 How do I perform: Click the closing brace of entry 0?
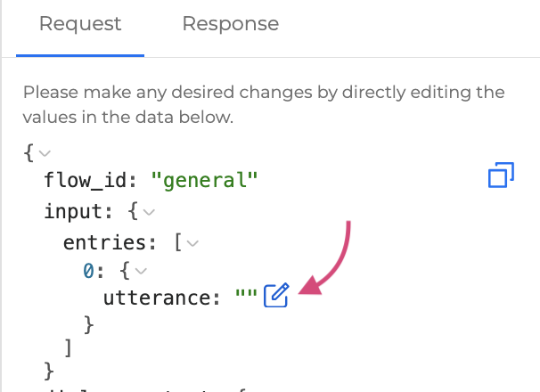click(87, 322)
